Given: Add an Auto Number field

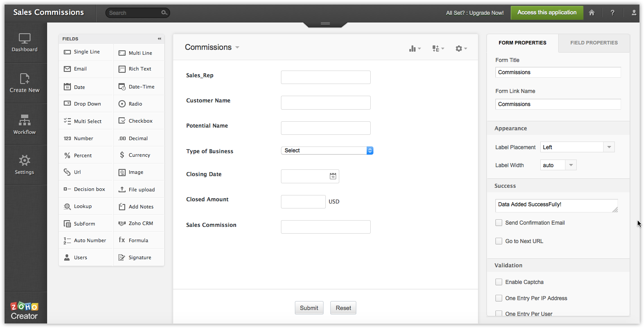Looking at the screenshot, I should point(86,240).
